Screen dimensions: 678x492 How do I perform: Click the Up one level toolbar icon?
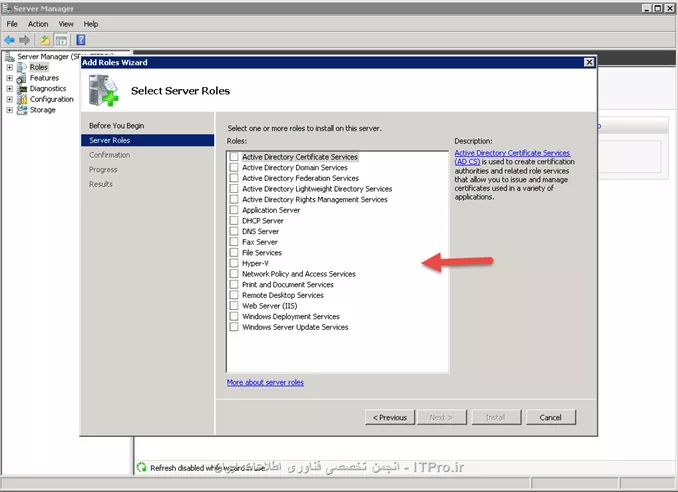pos(45,40)
